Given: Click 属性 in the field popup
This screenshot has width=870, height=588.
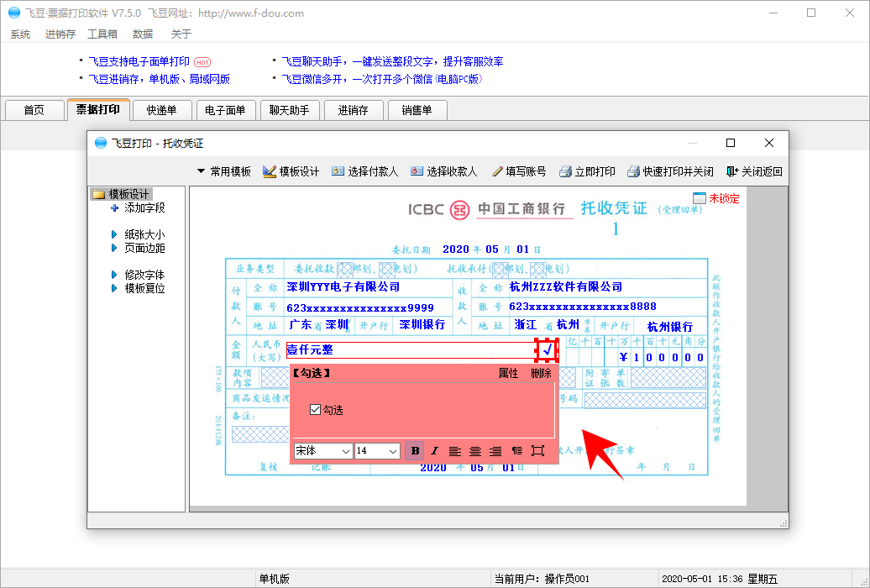Looking at the screenshot, I should 508,373.
